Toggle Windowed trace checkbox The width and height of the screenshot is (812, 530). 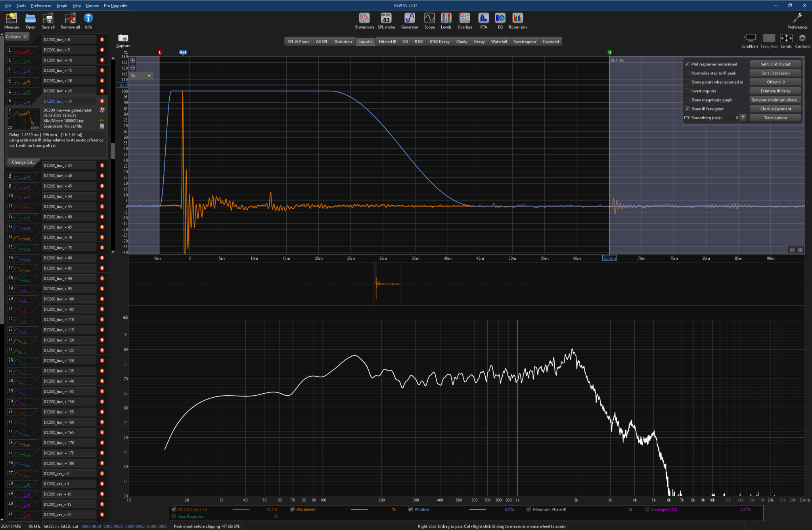[x=292, y=509]
